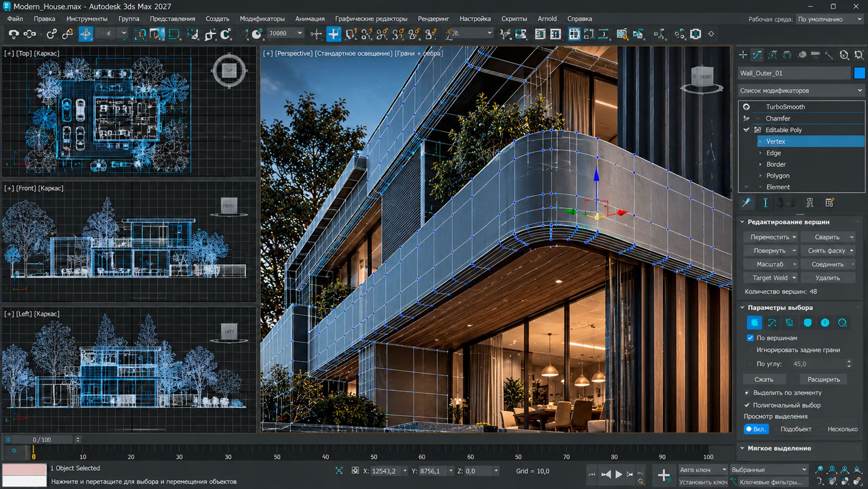Image resolution: width=868 pixels, height=489 pixels.
Task: Enable 'Игнорировать задние грани' checkbox
Action: pos(750,350)
